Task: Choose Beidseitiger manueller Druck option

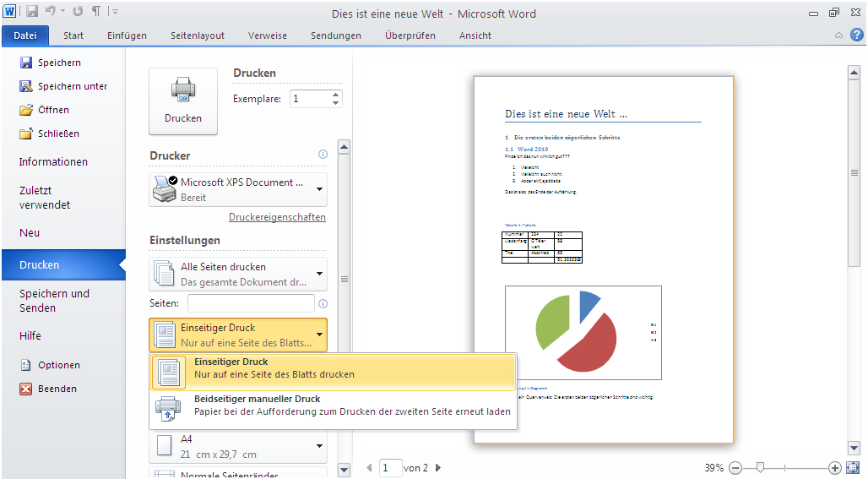Action: point(334,409)
